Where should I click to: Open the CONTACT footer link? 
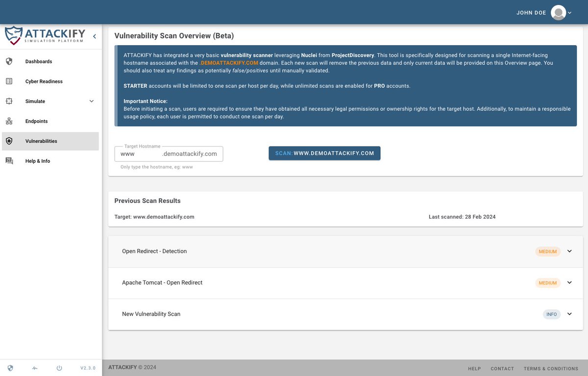click(x=502, y=369)
